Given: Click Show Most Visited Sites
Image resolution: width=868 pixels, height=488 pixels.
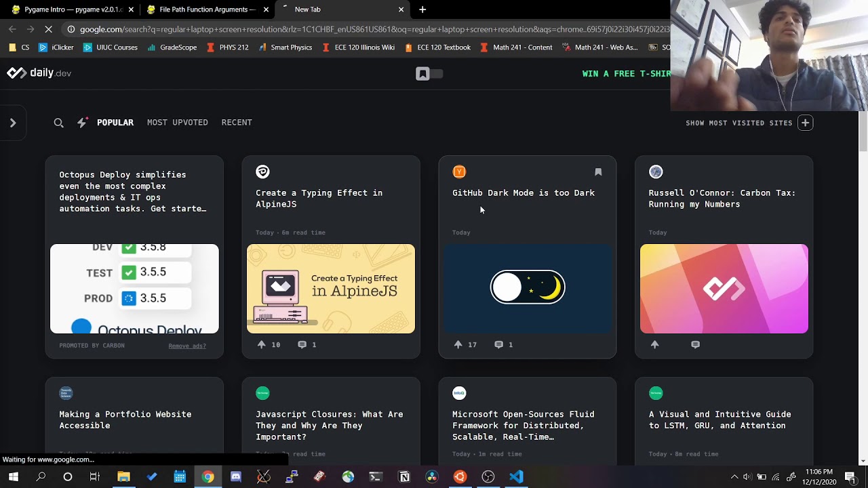Looking at the screenshot, I should [739, 123].
